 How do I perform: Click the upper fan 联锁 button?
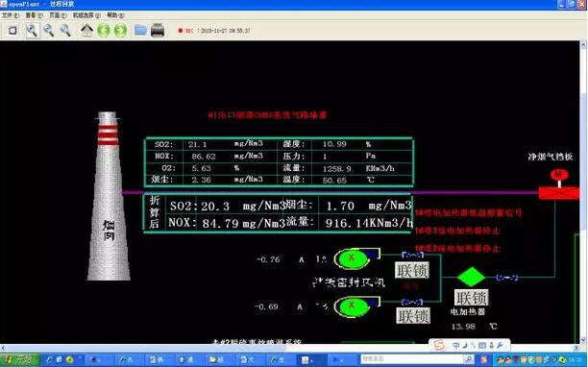412,270
